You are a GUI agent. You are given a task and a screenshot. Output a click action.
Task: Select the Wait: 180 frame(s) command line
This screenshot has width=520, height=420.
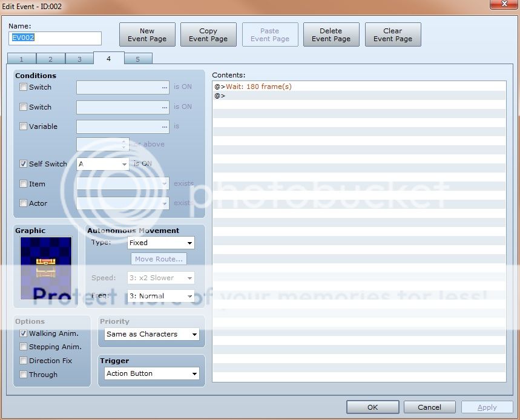(x=258, y=87)
